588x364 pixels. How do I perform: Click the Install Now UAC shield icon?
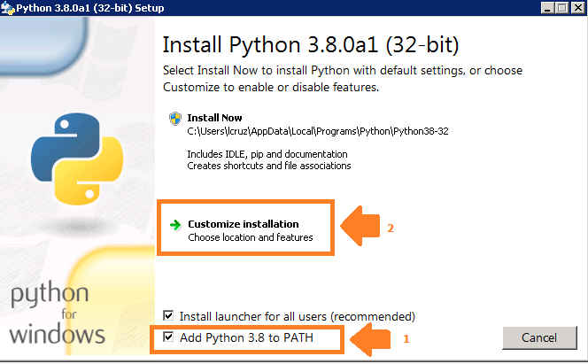tap(175, 119)
